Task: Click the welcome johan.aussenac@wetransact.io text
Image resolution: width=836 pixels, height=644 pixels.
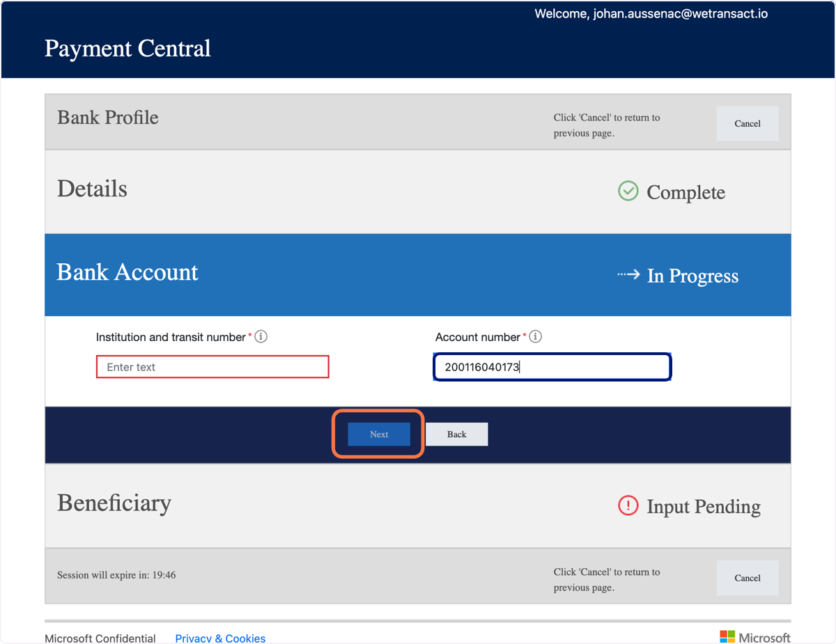Action: click(x=651, y=14)
